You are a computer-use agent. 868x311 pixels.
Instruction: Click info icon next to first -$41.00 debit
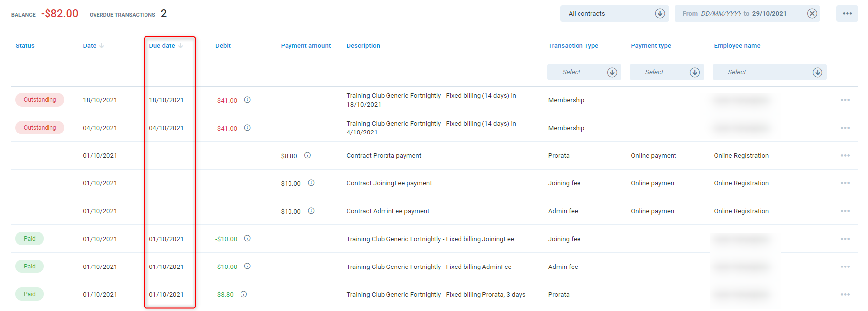pos(247,100)
